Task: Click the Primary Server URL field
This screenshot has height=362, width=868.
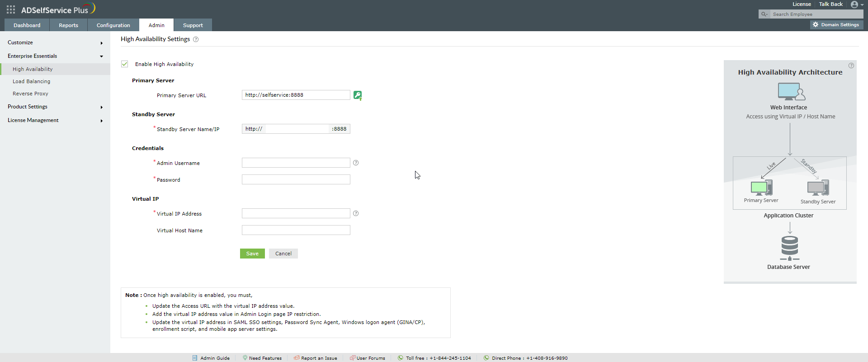Action: [296, 95]
